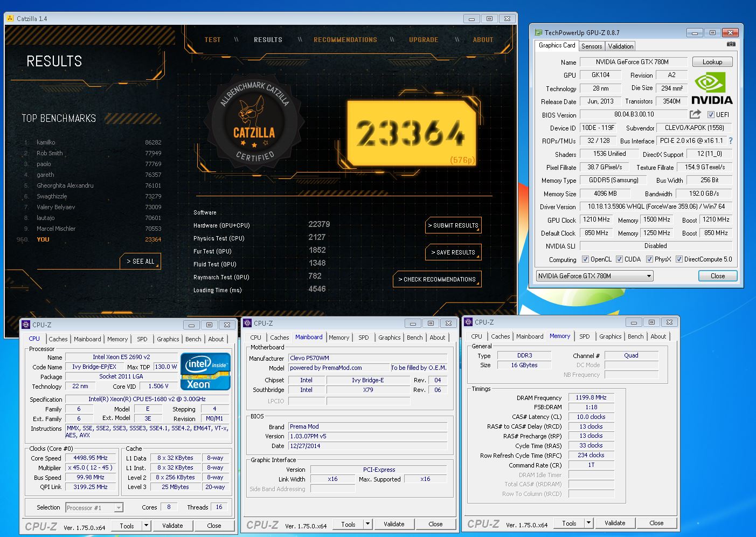Click the Multiplier x 45.0 field

point(91,467)
